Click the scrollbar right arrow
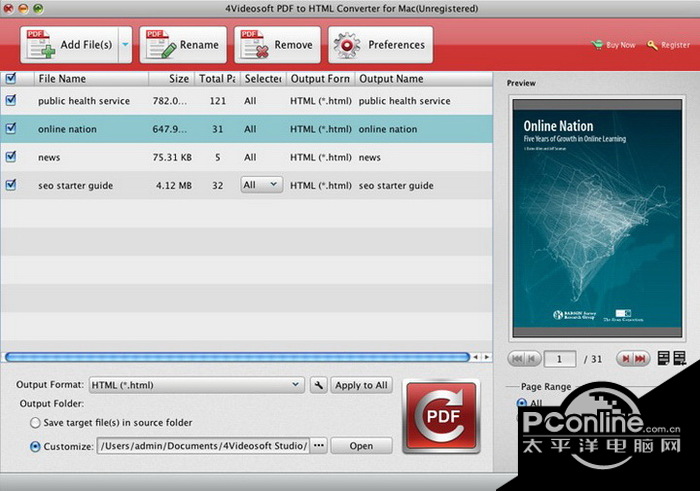Screen dimensions: 700x491 [487, 357]
